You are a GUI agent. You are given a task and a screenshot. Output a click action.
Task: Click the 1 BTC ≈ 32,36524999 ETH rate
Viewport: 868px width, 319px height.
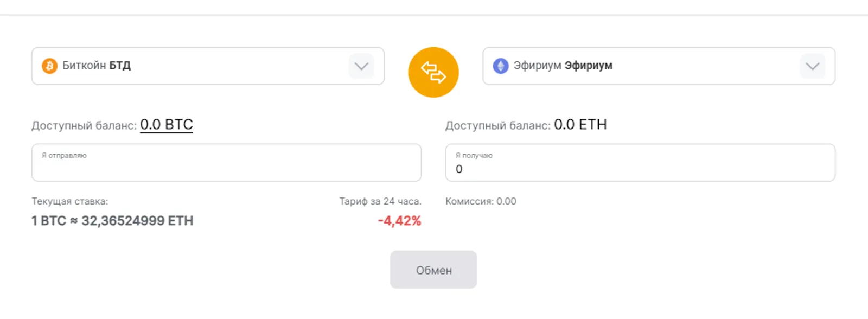click(112, 221)
